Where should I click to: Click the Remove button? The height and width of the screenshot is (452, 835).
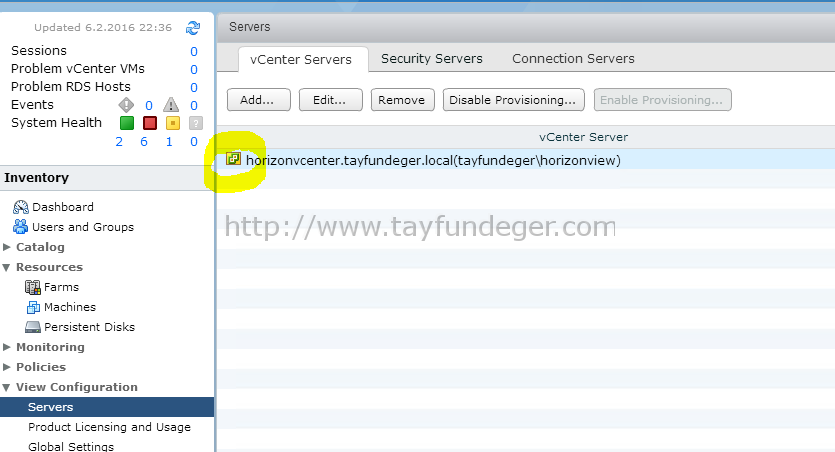coord(403,100)
